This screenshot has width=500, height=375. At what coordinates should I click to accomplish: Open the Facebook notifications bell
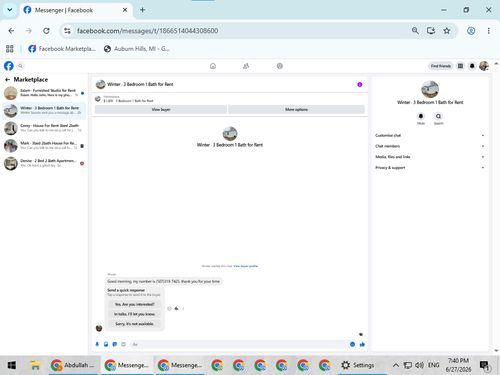tap(472, 66)
